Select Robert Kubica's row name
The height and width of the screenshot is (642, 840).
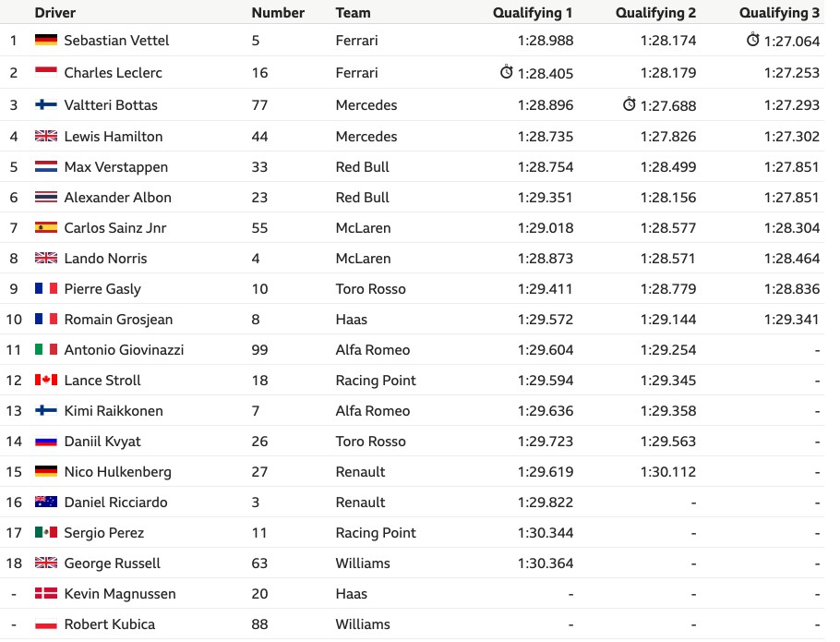pos(110,624)
